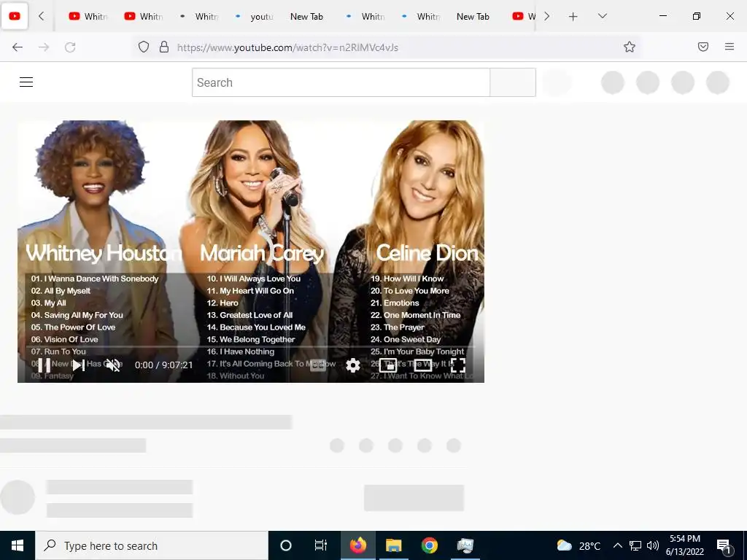The height and width of the screenshot is (560, 747).
Task: Click the 0:00 / 9:07:21 time display
Action: (164, 365)
